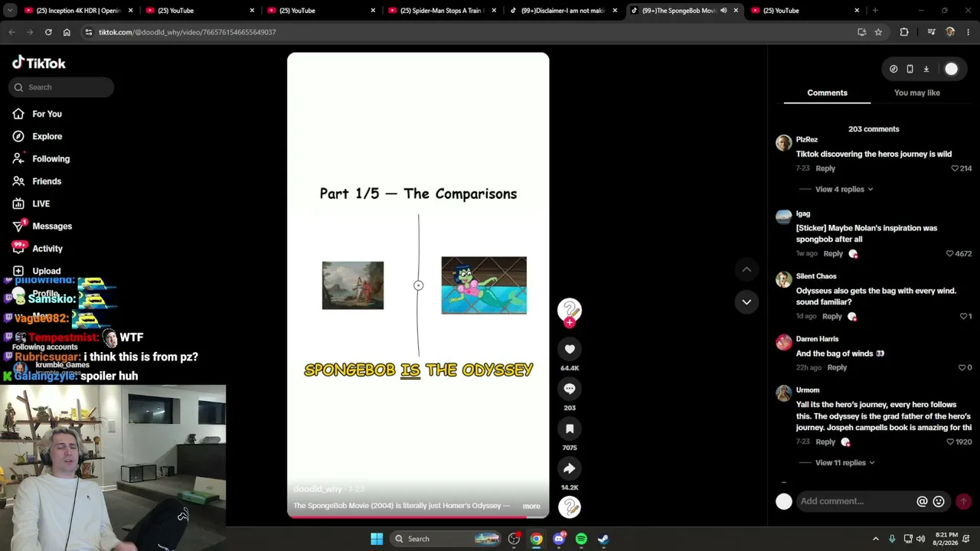The image size is (980, 551).
Task: Switch to the You may like tab
Action: (917, 93)
